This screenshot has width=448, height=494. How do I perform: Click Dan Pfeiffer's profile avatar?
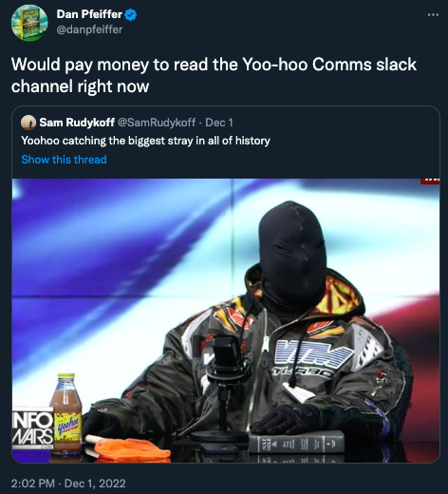click(29, 23)
